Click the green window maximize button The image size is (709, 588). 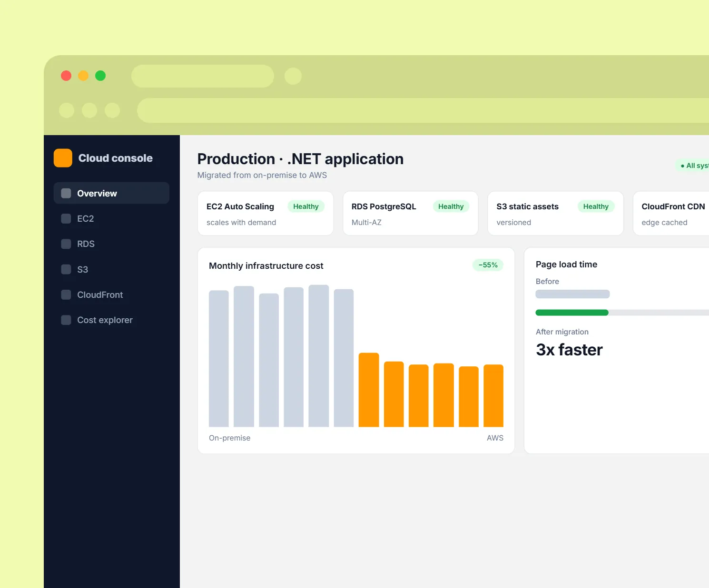[x=100, y=76]
